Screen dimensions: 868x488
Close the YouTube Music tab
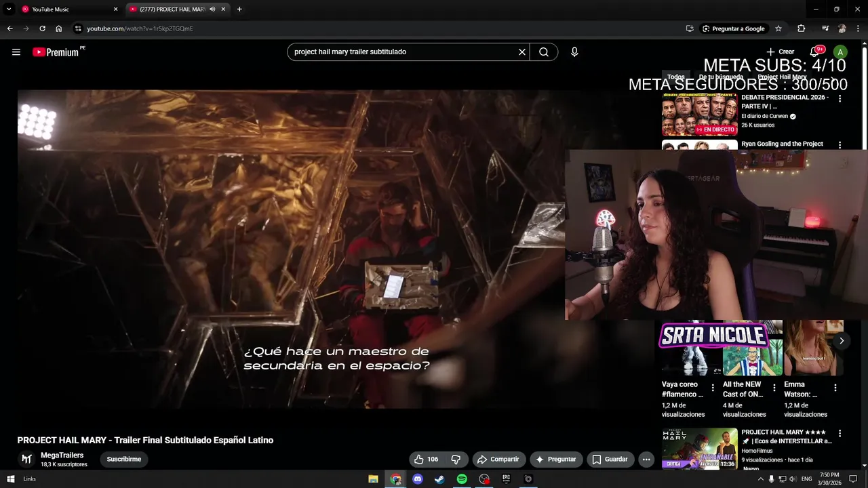click(x=115, y=9)
